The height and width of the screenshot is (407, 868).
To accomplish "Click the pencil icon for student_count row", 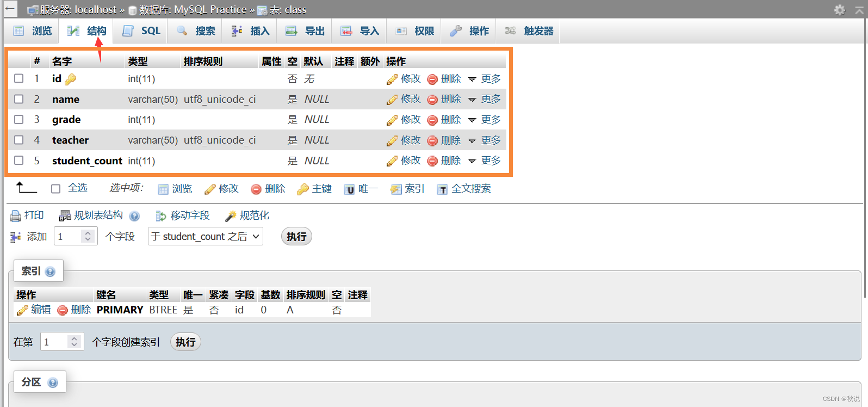I will [392, 161].
